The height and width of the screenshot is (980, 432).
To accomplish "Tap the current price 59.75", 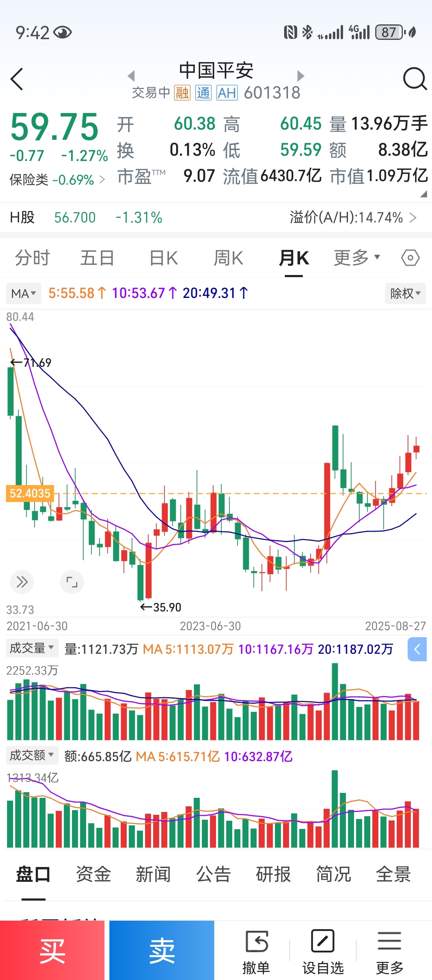I will (54, 127).
